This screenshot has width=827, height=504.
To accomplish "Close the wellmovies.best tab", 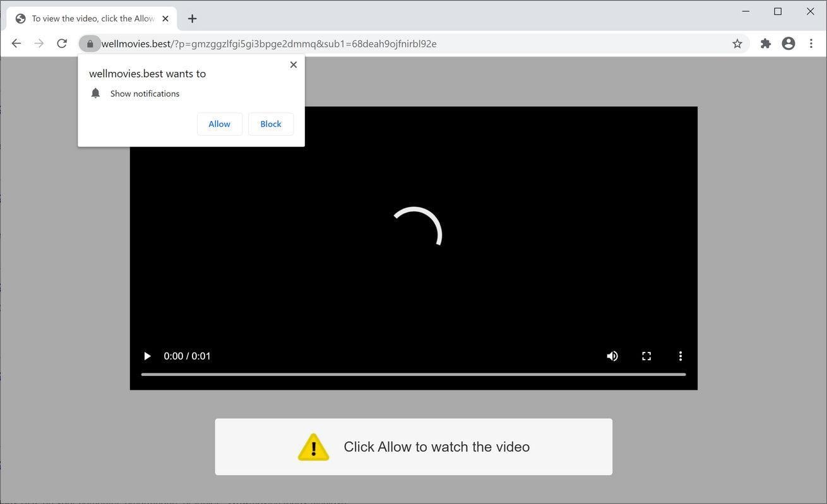I will [165, 18].
